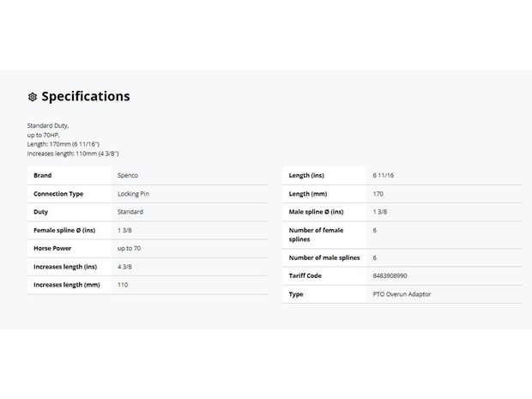Select the Number of female splines label
Screen dimensions: 532x399
point(316,234)
